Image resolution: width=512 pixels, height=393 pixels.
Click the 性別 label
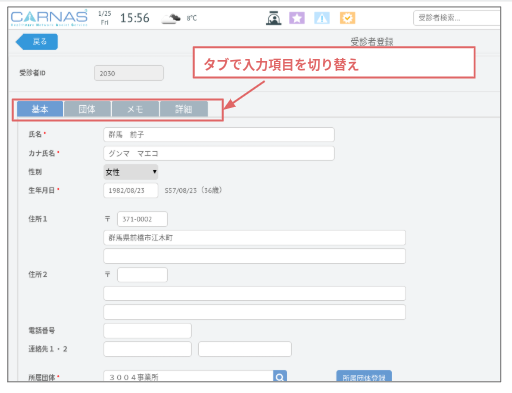click(x=35, y=172)
